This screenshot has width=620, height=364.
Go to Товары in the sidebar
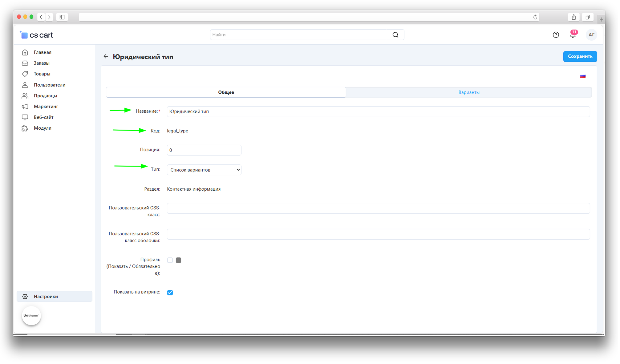click(x=42, y=74)
